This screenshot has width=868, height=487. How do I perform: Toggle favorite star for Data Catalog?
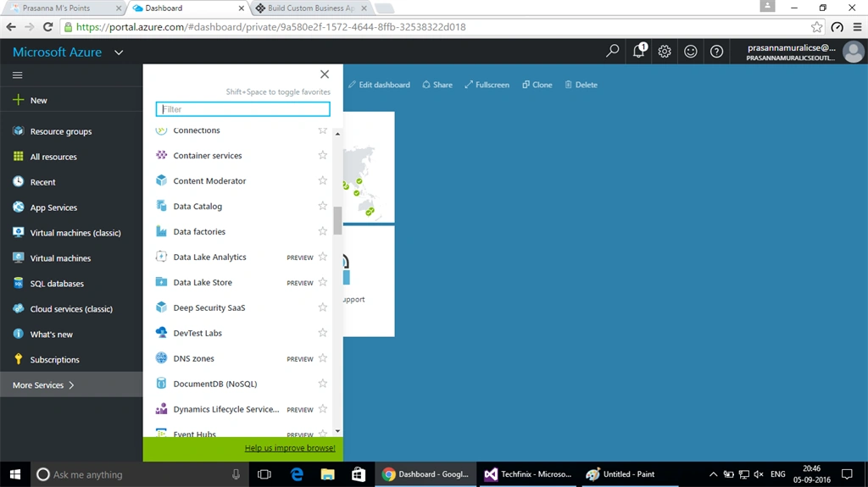(323, 206)
